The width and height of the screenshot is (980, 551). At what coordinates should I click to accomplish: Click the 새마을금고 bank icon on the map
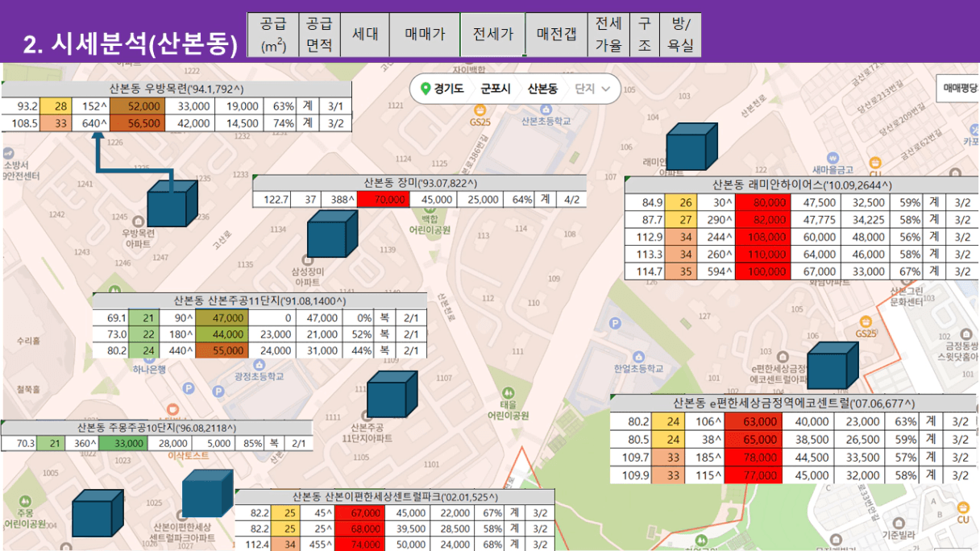click(833, 155)
